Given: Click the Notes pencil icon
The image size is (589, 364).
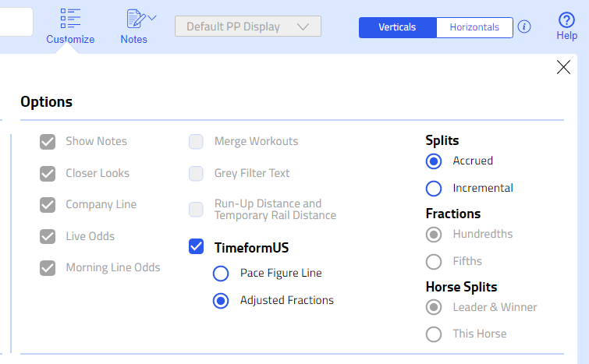Looking at the screenshot, I should 135,18.
